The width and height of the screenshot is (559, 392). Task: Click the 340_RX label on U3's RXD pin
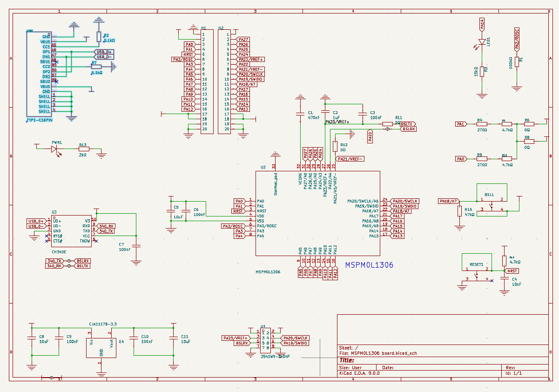[x=106, y=226]
